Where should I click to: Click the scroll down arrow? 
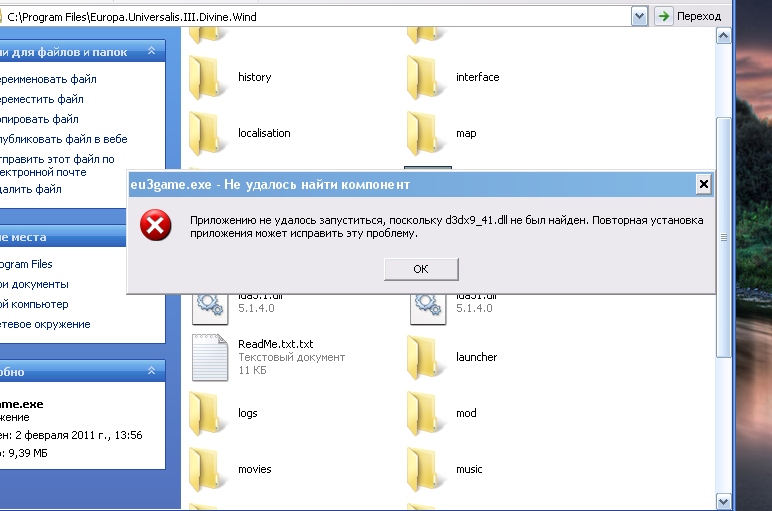723,502
